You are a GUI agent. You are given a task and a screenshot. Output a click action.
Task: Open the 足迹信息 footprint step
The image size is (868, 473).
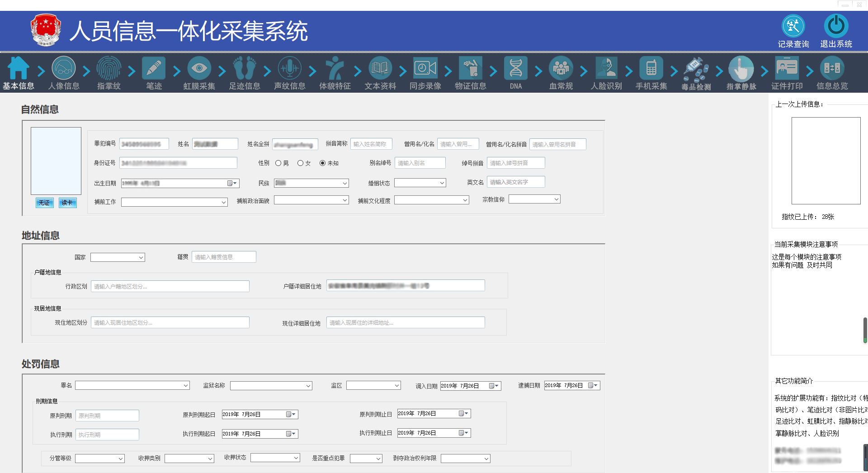[244, 72]
